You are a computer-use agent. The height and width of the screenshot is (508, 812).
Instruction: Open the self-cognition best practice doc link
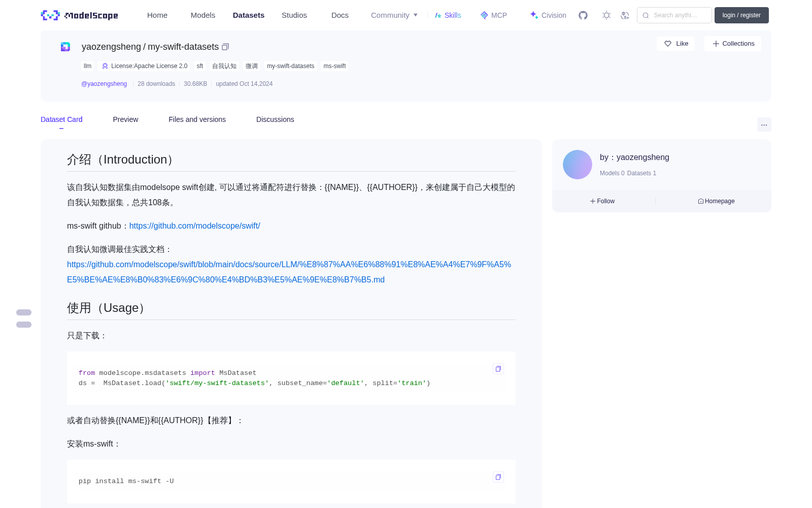[x=289, y=272]
